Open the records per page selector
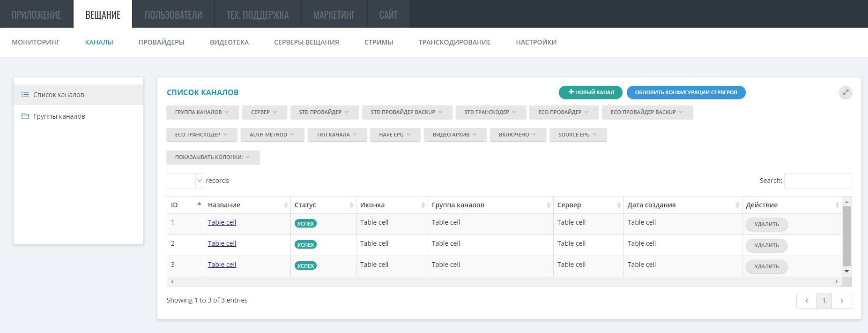The height and width of the screenshot is (333, 868). [x=185, y=181]
